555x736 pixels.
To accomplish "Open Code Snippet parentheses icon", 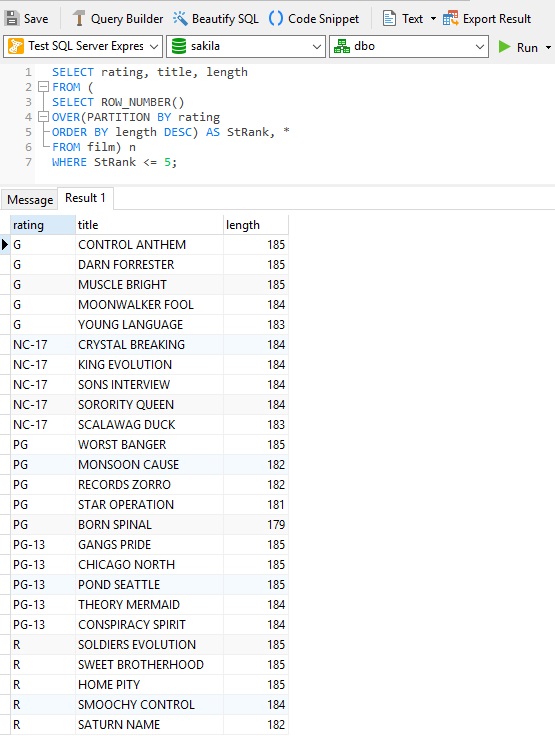I will pyautogui.click(x=276, y=19).
